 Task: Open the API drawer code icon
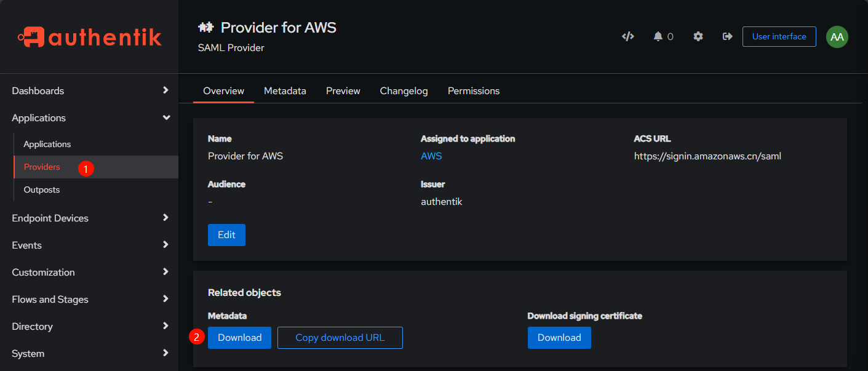pos(627,36)
